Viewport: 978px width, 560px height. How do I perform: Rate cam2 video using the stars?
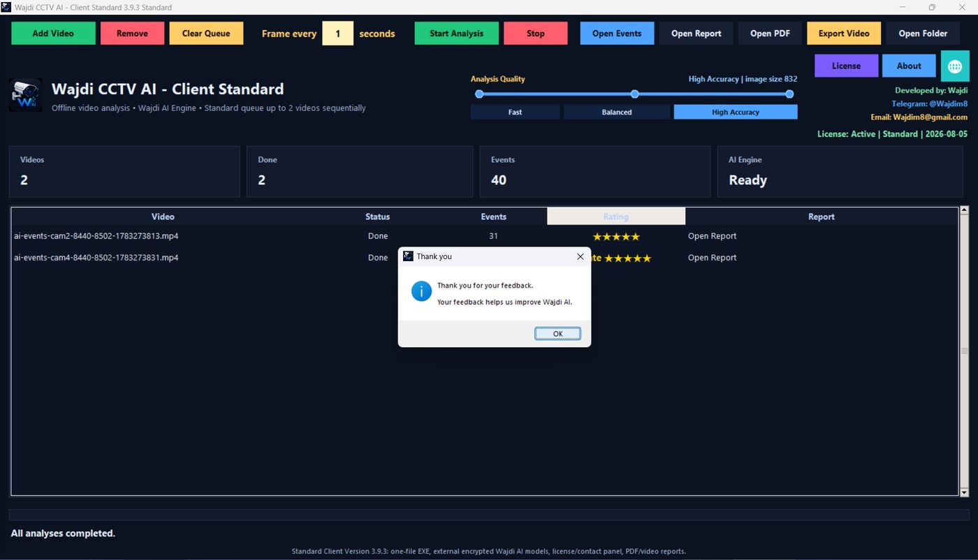coord(616,237)
